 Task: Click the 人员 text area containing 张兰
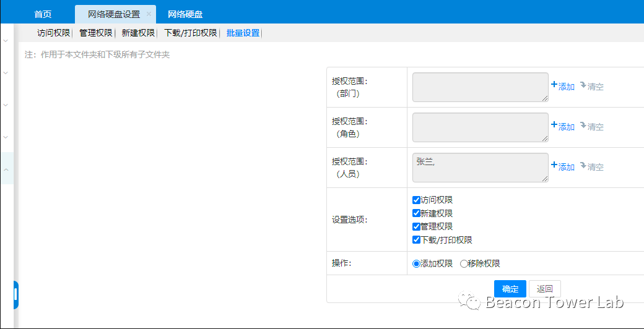coord(481,168)
